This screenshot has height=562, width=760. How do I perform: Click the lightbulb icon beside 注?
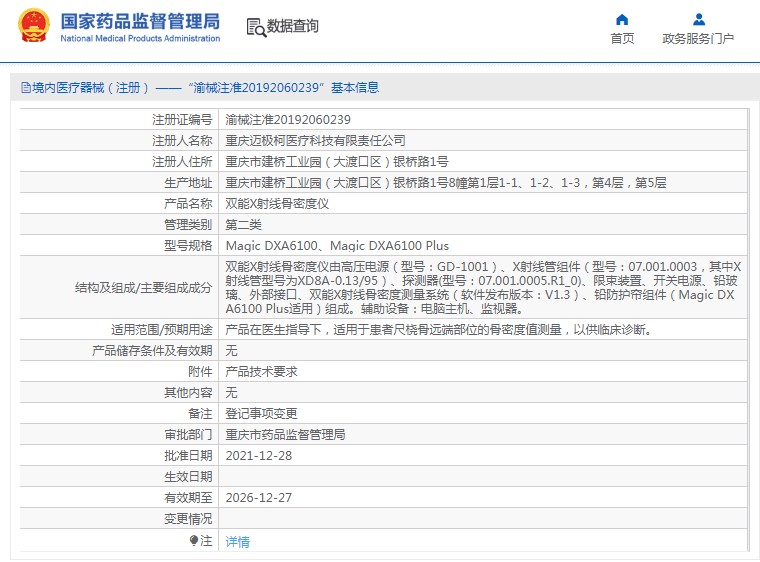point(194,540)
